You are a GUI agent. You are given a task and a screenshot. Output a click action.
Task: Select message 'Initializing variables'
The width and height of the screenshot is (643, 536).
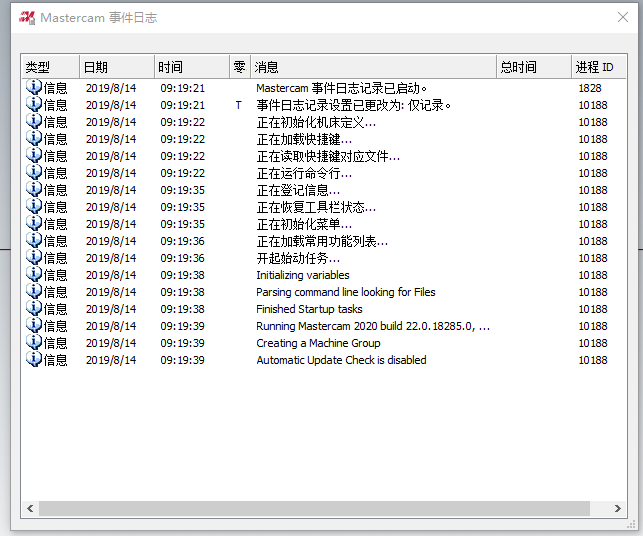(303, 275)
